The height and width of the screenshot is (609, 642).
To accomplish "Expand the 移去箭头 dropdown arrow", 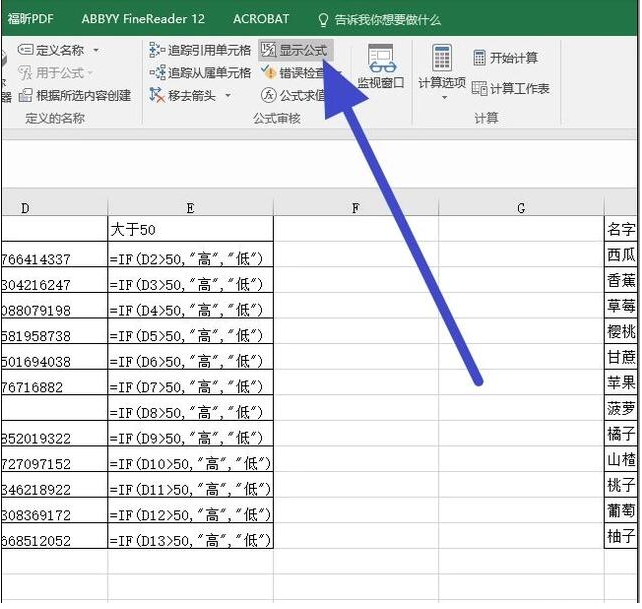I will click(228, 96).
